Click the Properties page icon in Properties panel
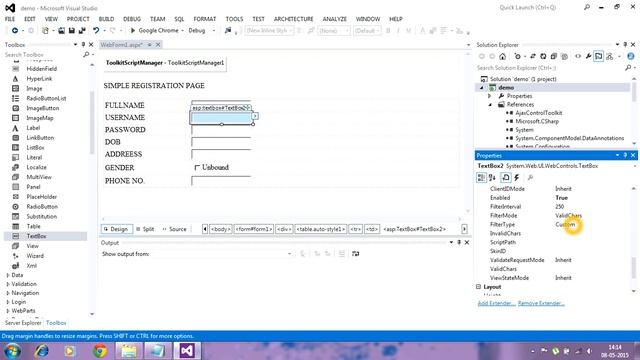 tap(506, 178)
